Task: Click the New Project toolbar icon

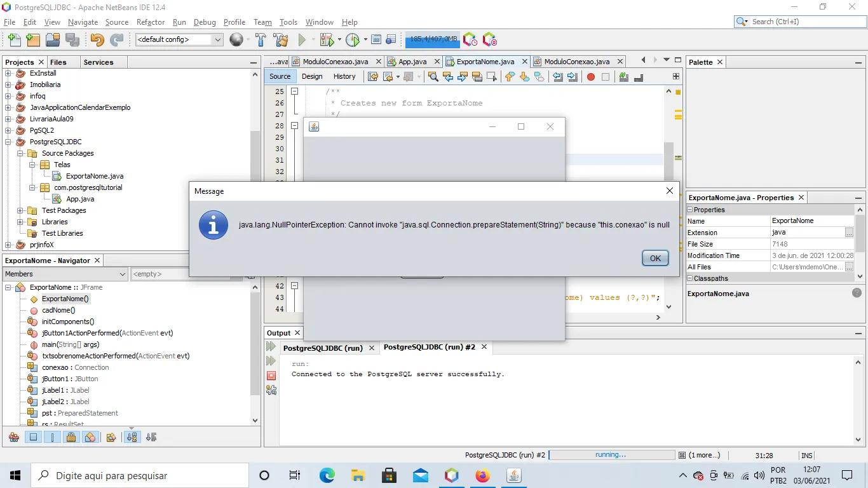Action: click(x=33, y=39)
